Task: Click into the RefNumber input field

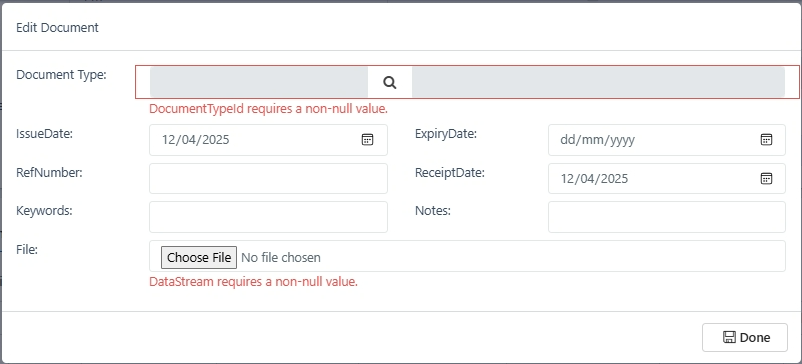Action: pyautogui.click(x=268, y=178)
